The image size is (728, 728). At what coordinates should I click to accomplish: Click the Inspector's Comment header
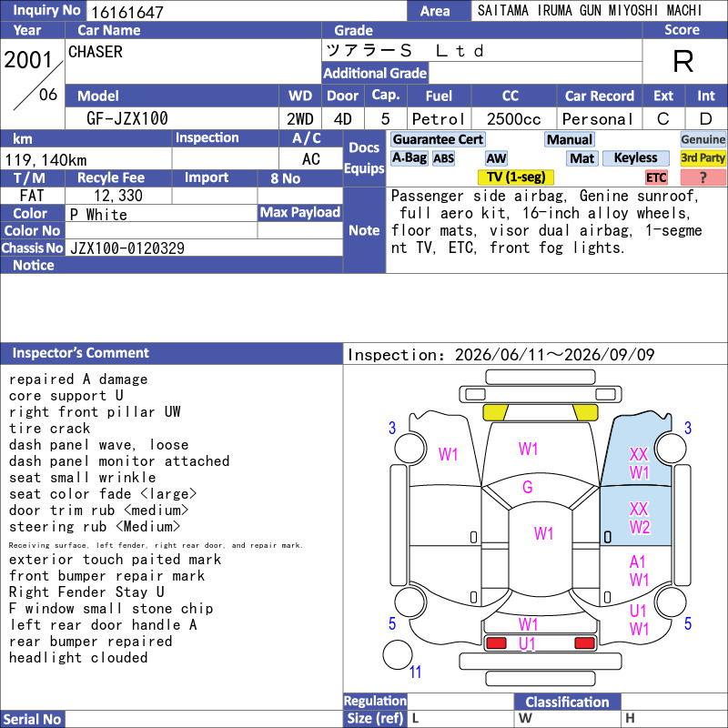[x=171, y=353]
